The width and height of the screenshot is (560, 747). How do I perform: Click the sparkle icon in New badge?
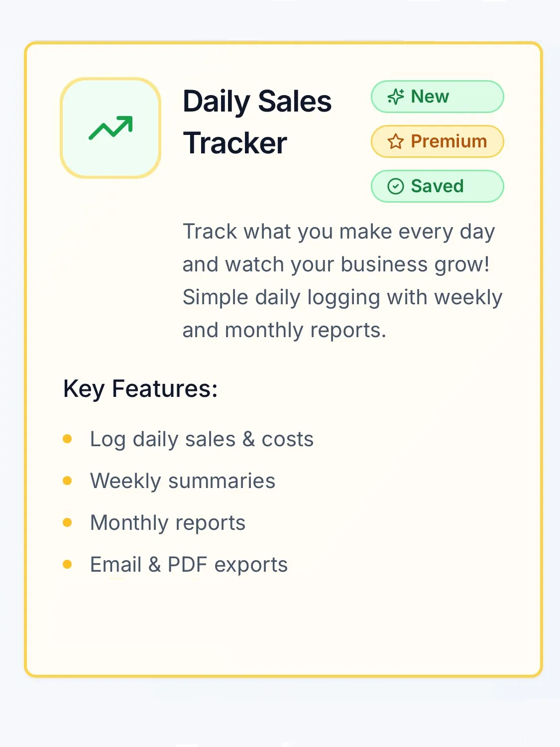[396, 97]
